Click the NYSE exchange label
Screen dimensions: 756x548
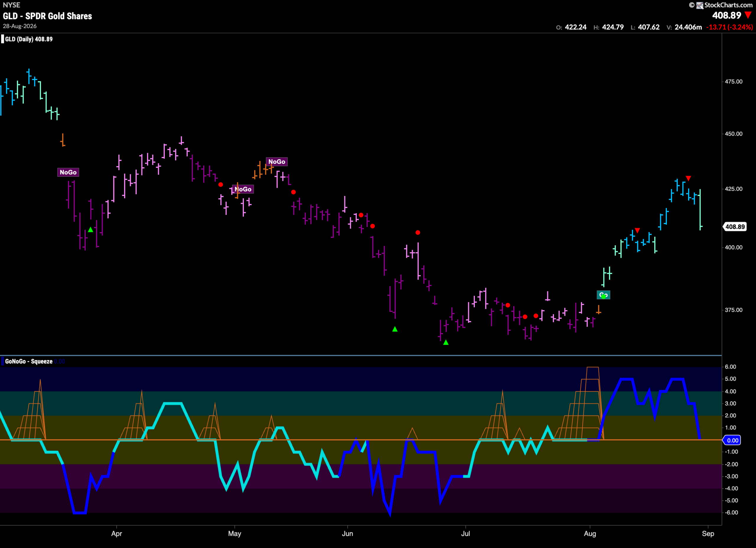(11, 5)
